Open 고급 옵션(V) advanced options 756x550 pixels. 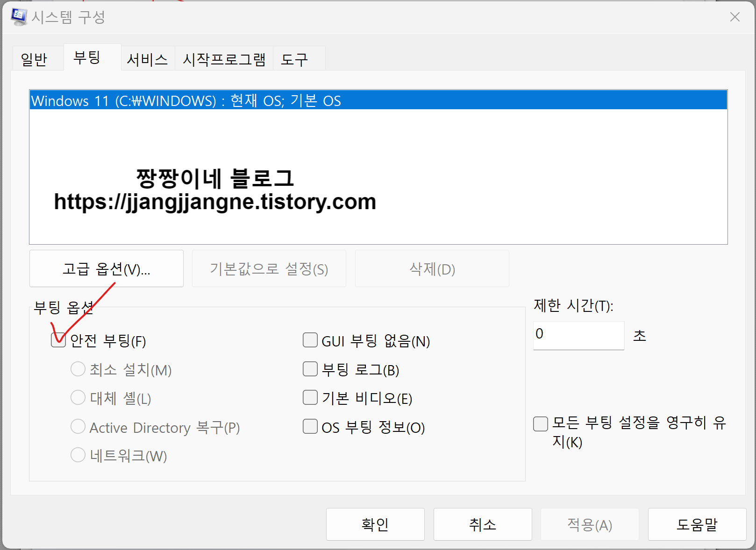[x=107, y=269]
